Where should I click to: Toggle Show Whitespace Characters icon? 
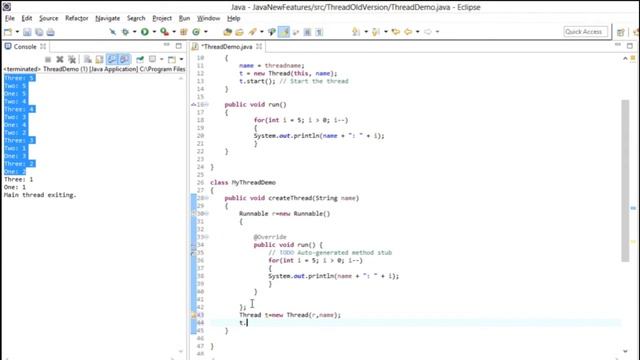tap(320, 32)
